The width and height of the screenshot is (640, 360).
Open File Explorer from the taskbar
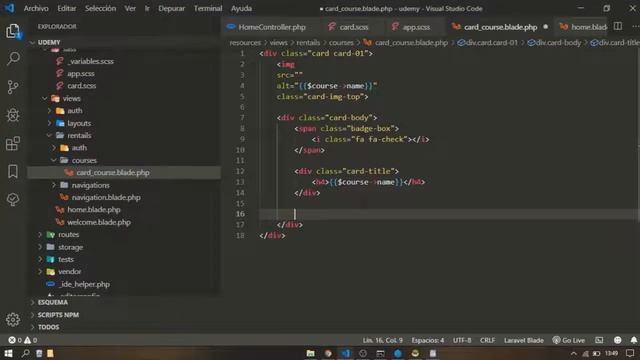coord(311,353)
